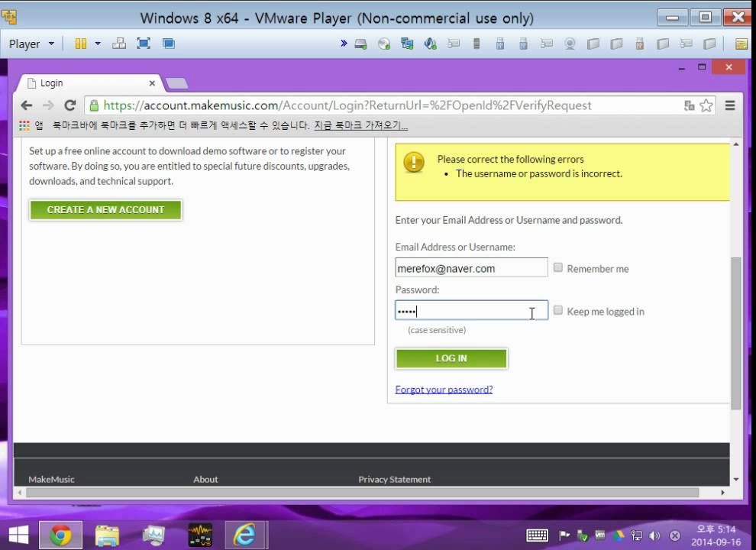Open the Player menu in VMware toolbar
The width and height of the screenshot is (756, 550).
tap(31, 44)
